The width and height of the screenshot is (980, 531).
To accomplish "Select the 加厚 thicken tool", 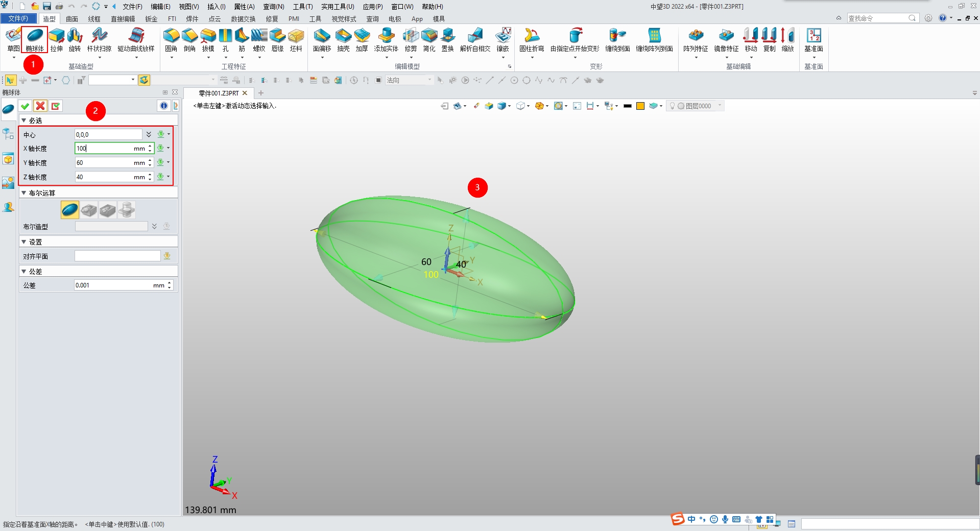I will (362, 40).
